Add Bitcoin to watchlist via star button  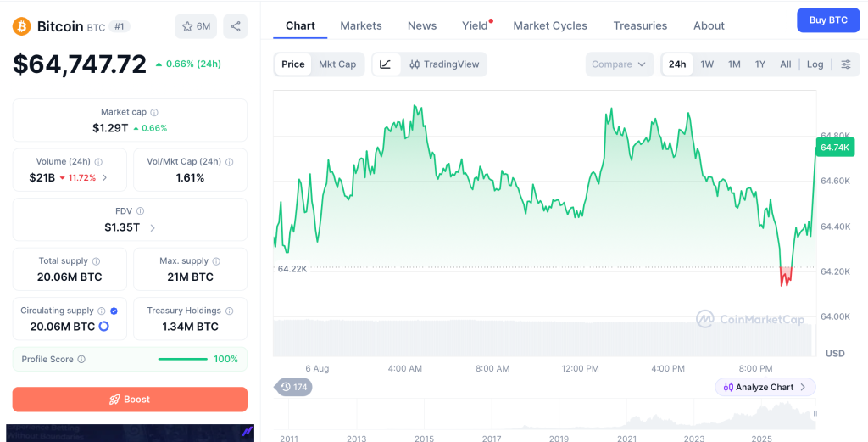click(196, 26)
